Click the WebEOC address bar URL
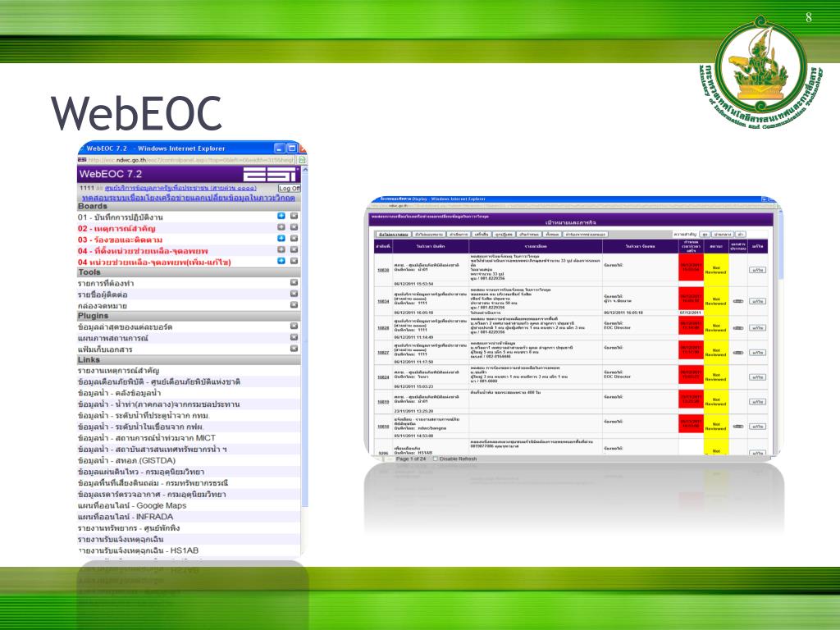This screenshot has width=840, height=630. coord(190,160)
